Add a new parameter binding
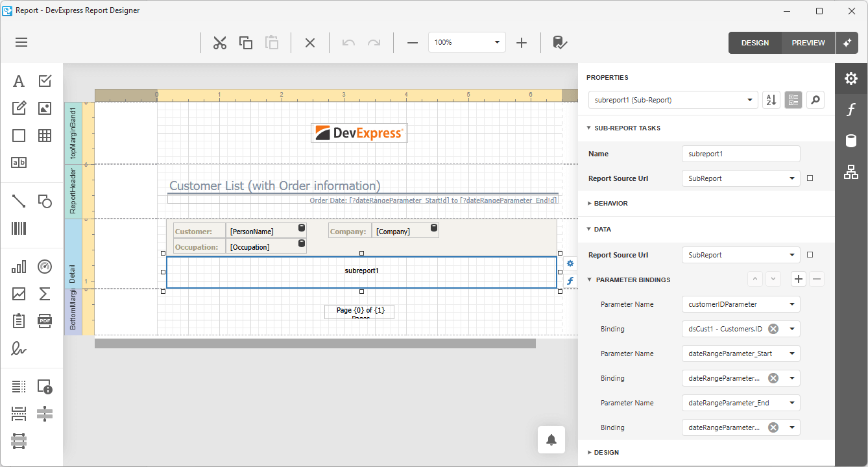The height and width of the screenshot is (467, 868). tap(798, 279)
